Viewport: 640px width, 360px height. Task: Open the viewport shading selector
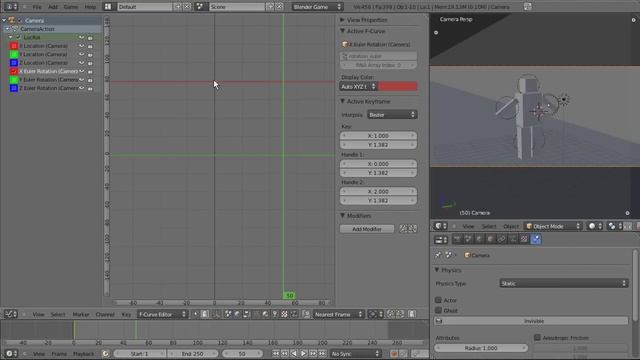[x=594, y=226]
